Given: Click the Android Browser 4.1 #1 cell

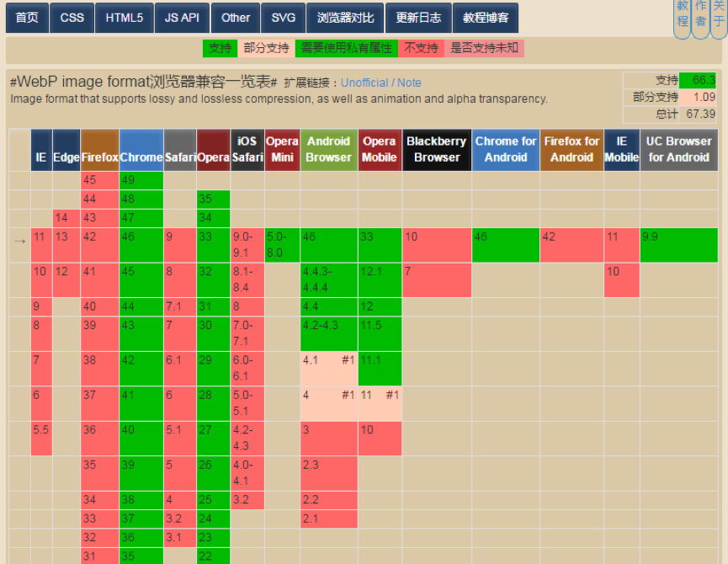Looking at the screenshot, I should (329, 369).
